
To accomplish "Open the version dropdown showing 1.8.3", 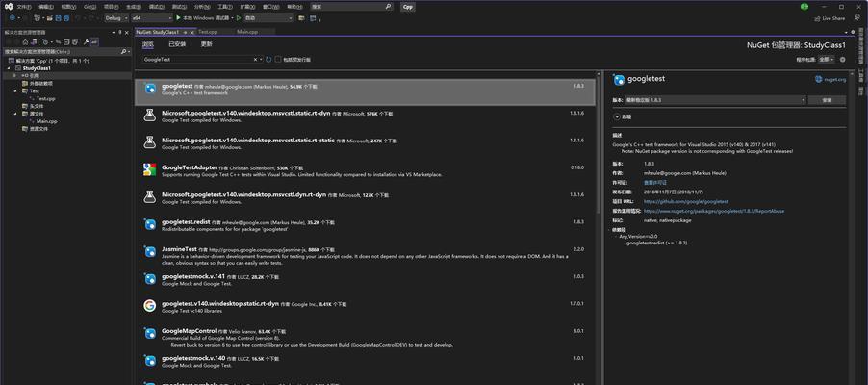I will pyautogui.click(x=715, y=100).
